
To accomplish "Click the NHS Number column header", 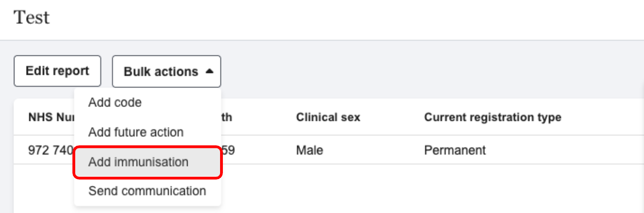I will [x=49, y=117].
